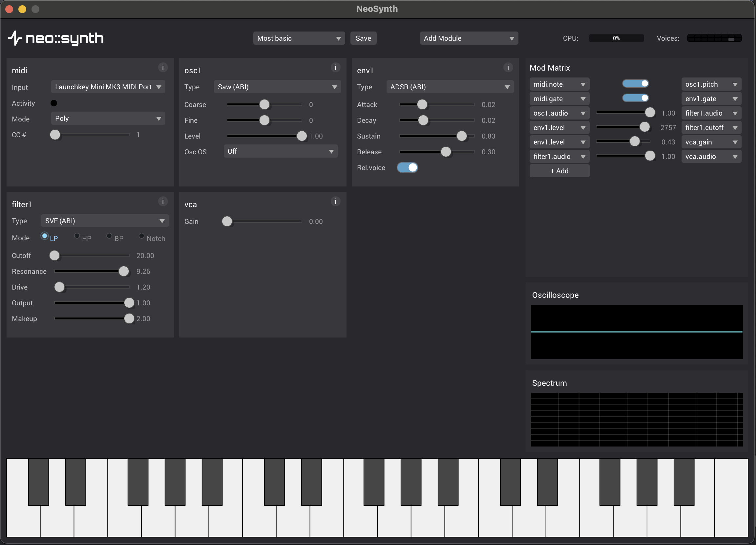Click the env1 module info icon
756x545 pixels.
[x=508, y=68]
